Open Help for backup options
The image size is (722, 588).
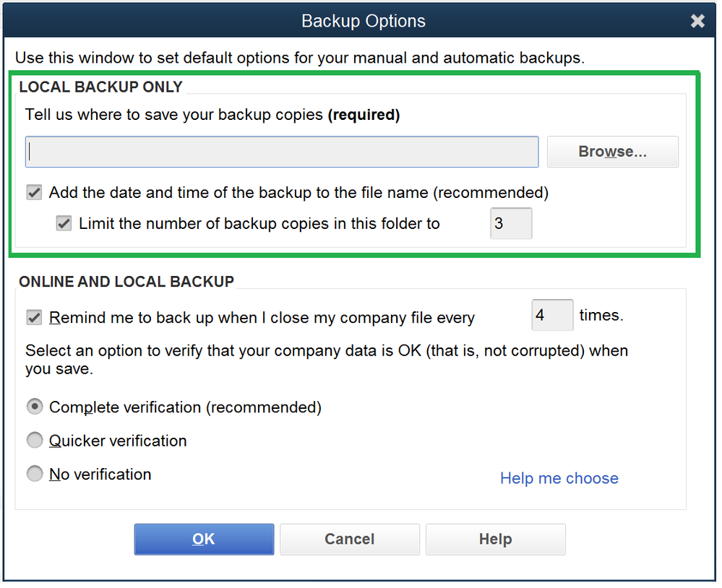(x=495, y=539)
